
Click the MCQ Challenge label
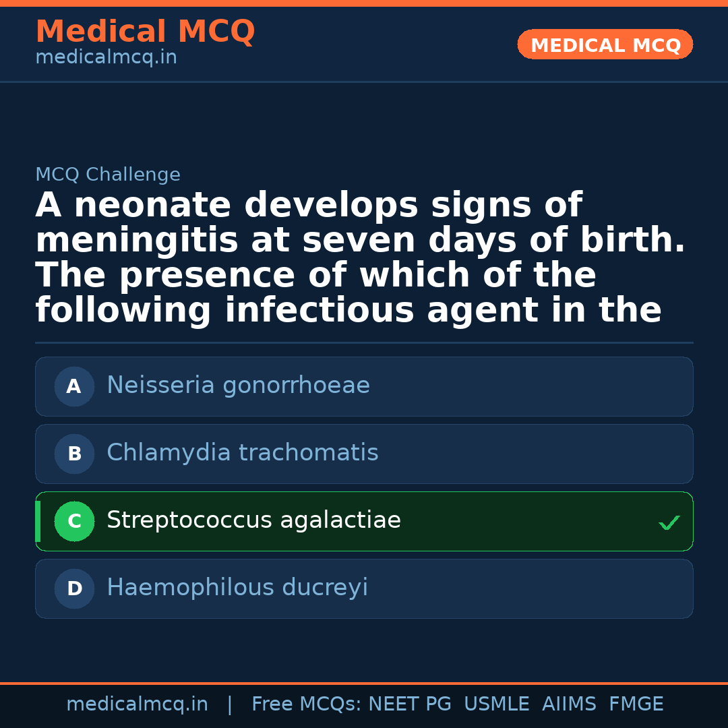(x=108, y=175)
